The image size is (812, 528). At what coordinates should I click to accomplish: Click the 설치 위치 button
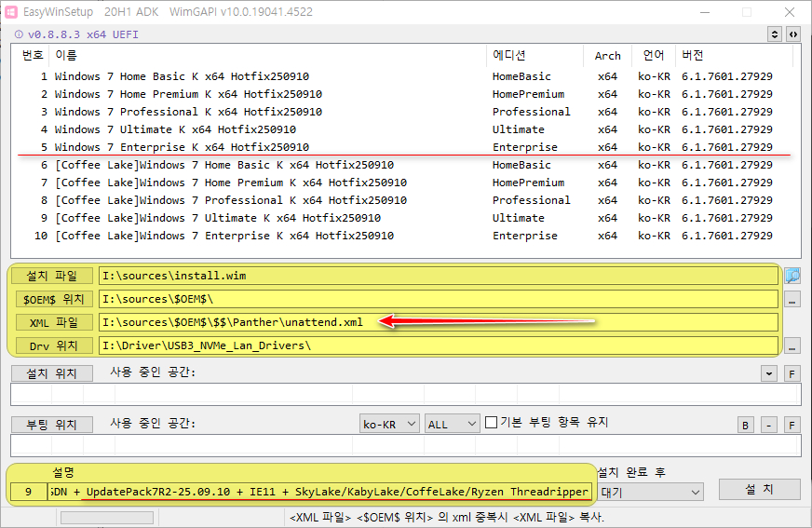point(52,373)
